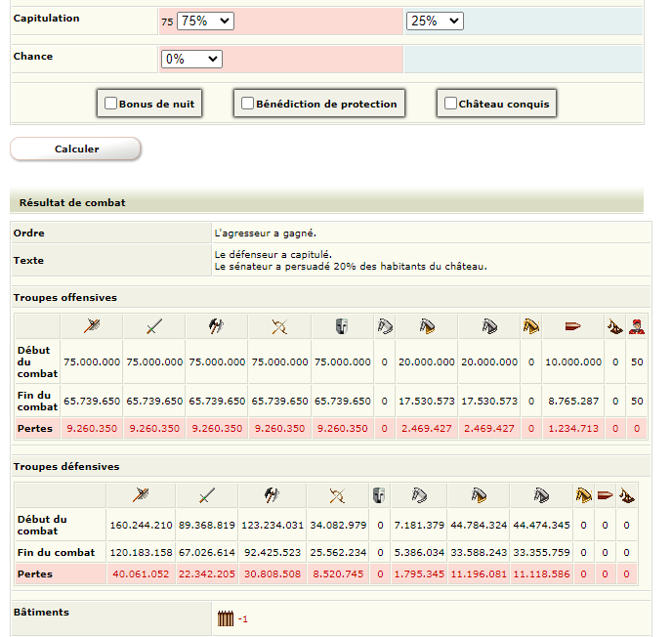The width and height of the screenshot is (672, 637).
Task: Click the Résultat de combat header
Action: pos(326,202)
